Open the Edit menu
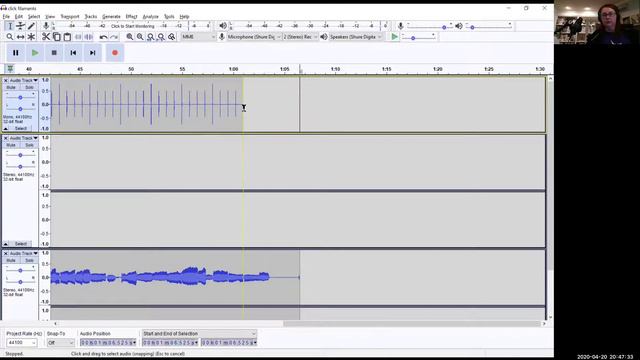Screen dimensions: 640x360 [x=19, y=16]
